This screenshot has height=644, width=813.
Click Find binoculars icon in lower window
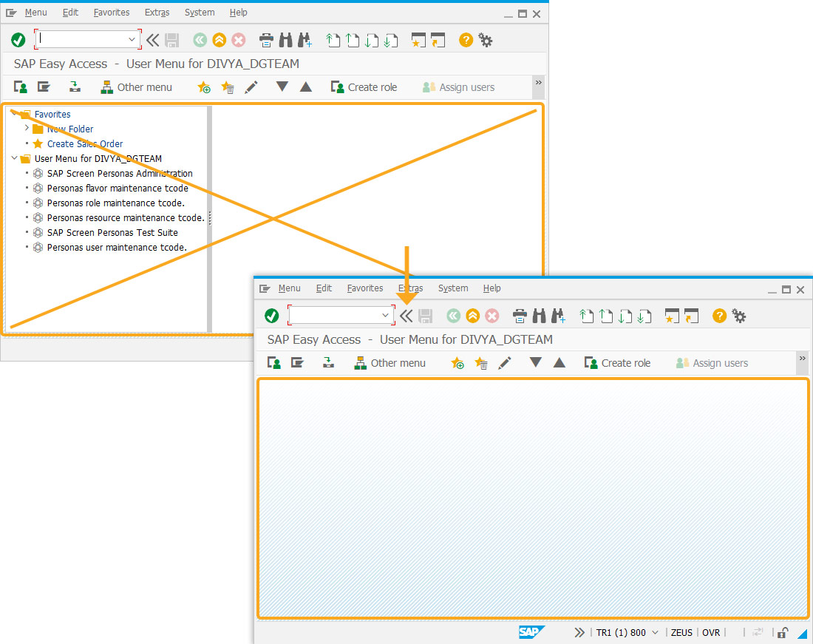[540, 316]
